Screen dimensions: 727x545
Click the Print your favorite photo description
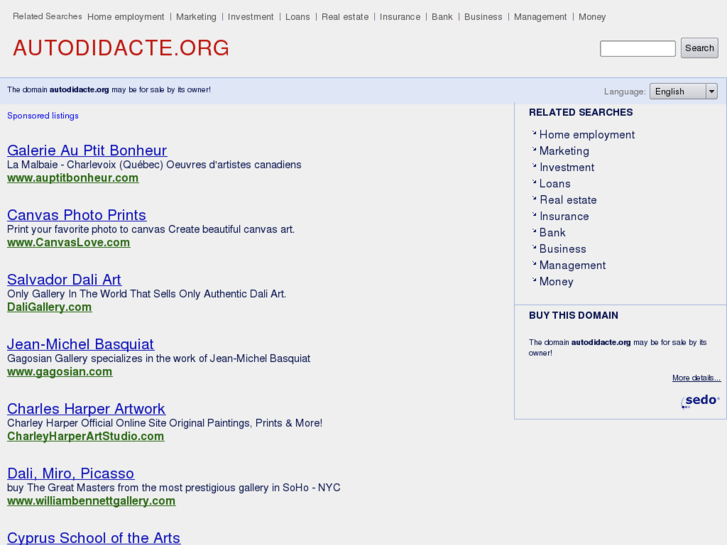coord(151,229)
